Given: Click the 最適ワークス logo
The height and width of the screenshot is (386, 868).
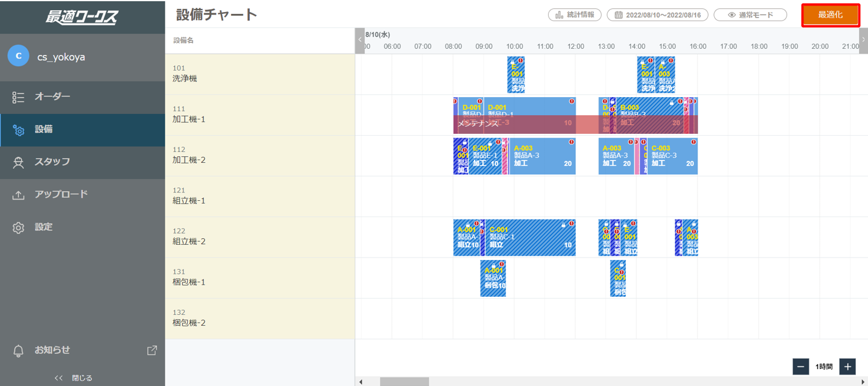Looking at the screenshot, I should (82, 17).
